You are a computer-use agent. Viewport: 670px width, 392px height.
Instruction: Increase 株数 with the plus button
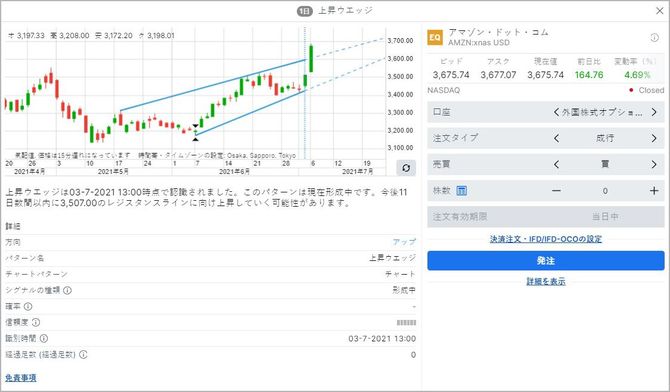click(654, 191)
